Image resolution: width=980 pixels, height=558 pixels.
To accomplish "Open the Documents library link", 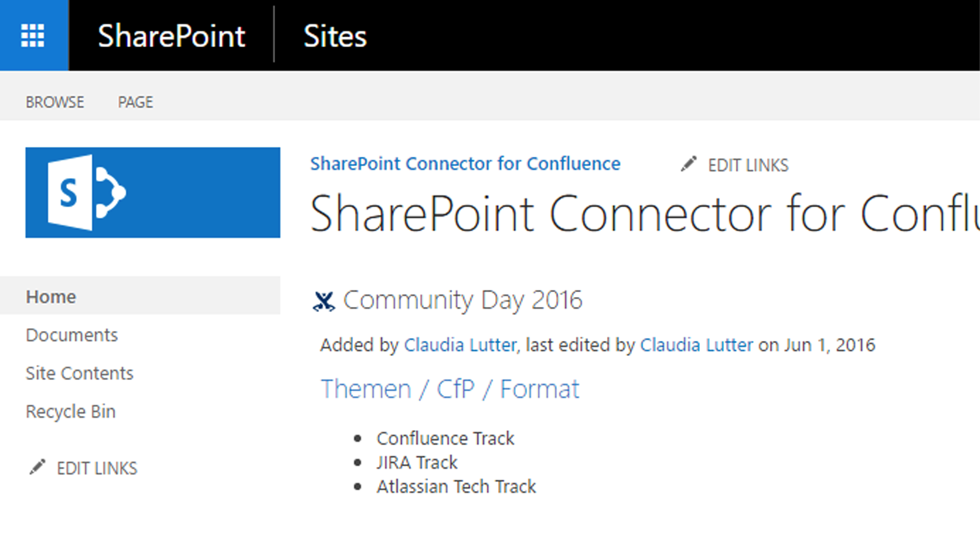I will pyautogui.click(x=71, y=335).
